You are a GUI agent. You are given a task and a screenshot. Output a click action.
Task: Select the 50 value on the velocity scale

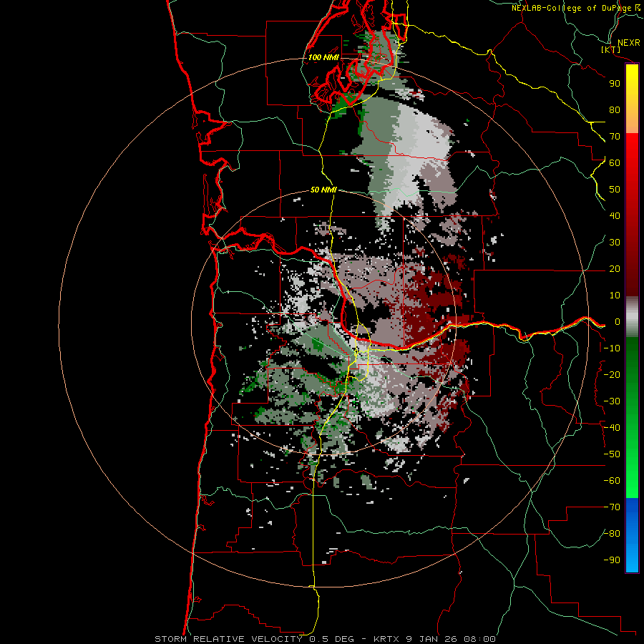[615, 190]
